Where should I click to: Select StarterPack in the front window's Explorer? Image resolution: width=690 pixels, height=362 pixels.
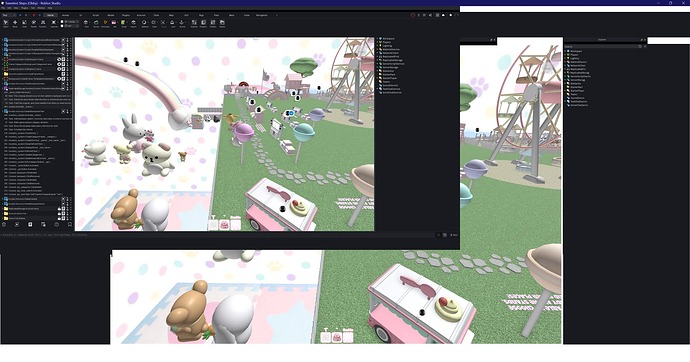tap(389, 74)
